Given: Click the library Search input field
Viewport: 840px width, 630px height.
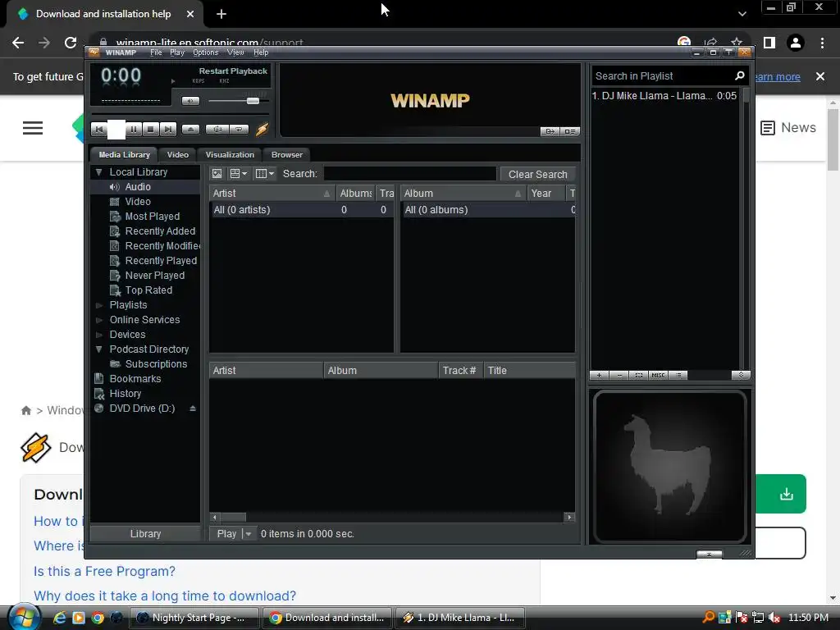Looking at the screenshot, I should click(x=410, y=174).
